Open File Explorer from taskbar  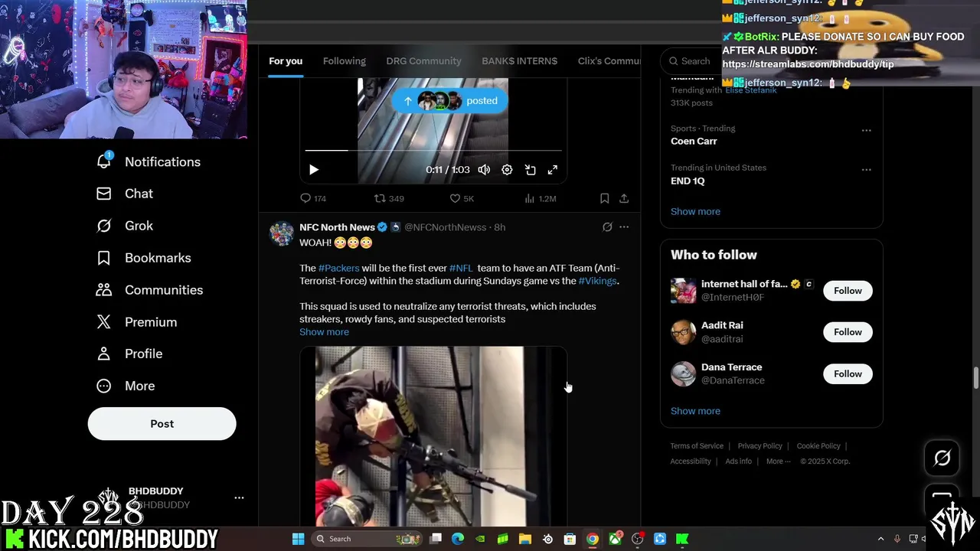(525, 539)
